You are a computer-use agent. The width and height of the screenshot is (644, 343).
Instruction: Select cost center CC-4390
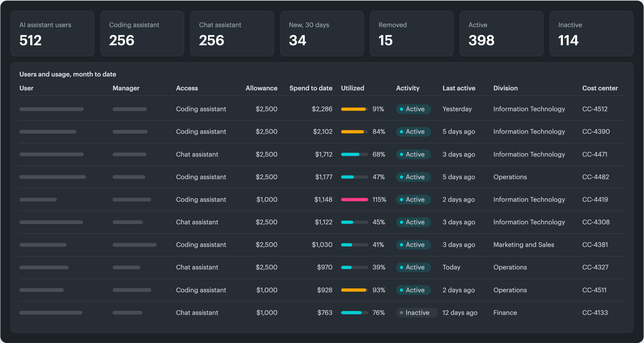point(596,132)
